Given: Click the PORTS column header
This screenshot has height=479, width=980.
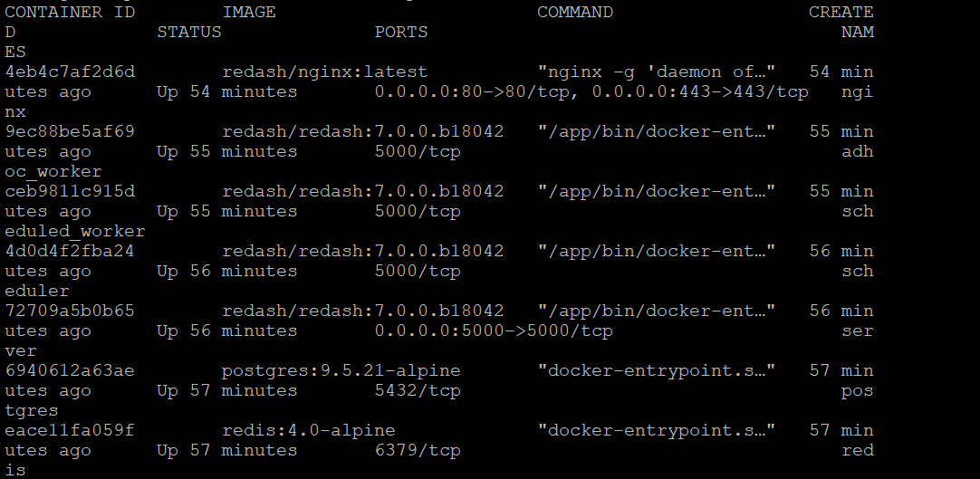Looking at the screenshot, I should (x=401, y=33).
